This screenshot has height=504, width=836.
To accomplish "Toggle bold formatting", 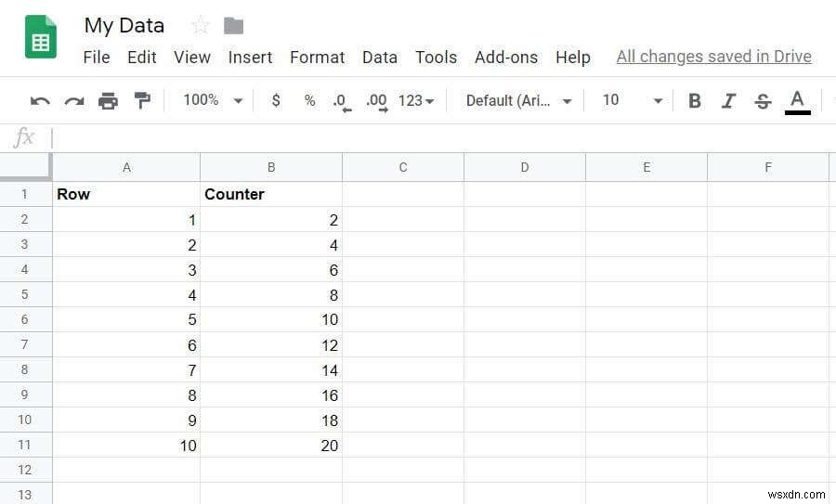I will 694,101.
